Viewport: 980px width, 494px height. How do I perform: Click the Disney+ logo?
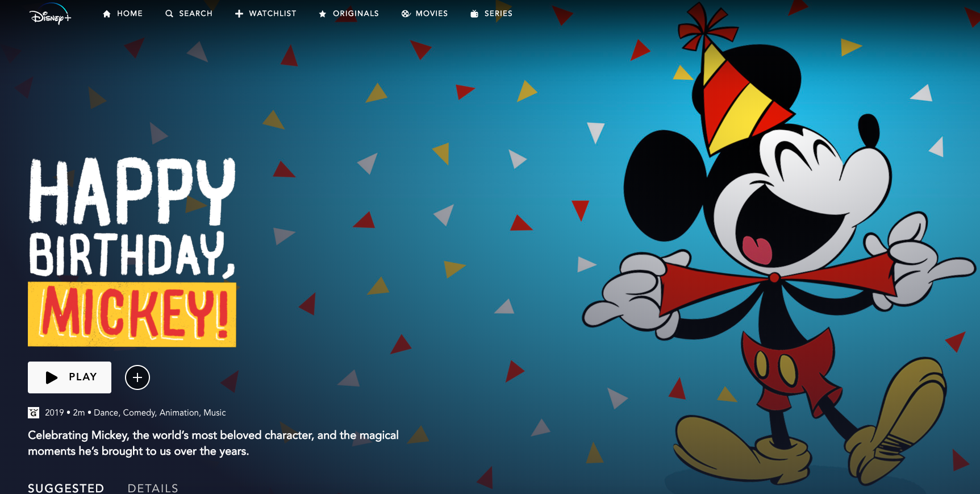point(51,14)
